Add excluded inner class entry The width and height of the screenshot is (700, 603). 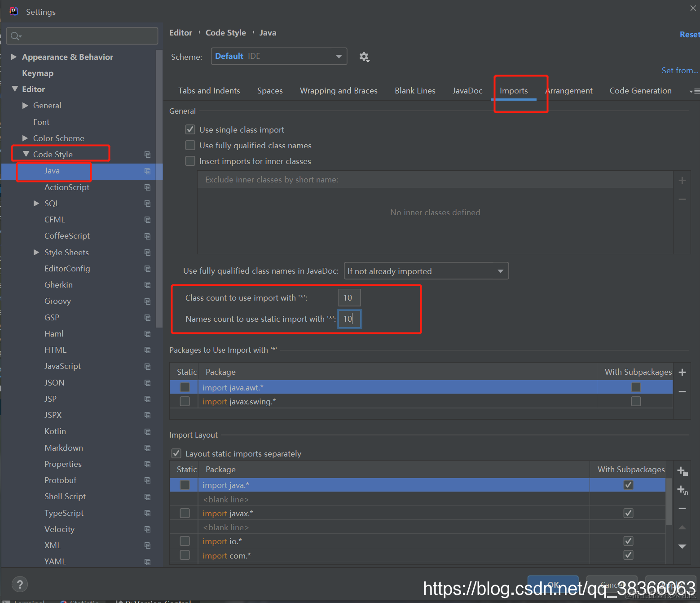pos(682,180)
